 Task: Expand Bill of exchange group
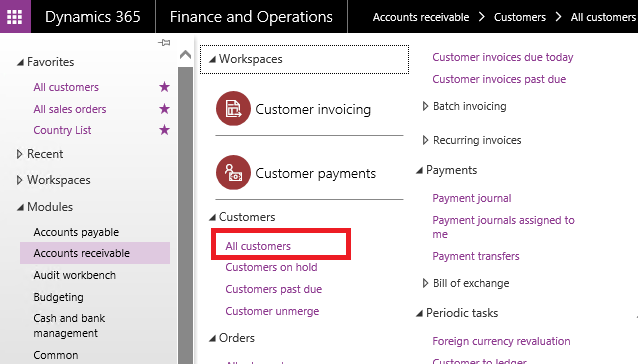425,283
